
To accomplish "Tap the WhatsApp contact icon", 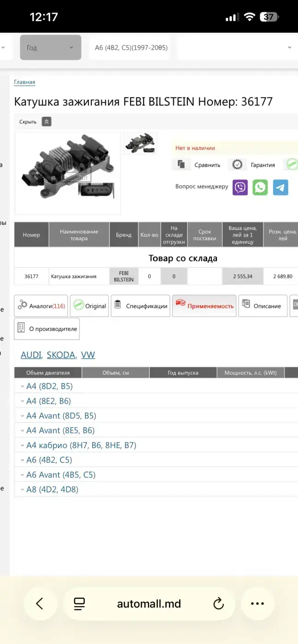I will click(x=260, y=187).
